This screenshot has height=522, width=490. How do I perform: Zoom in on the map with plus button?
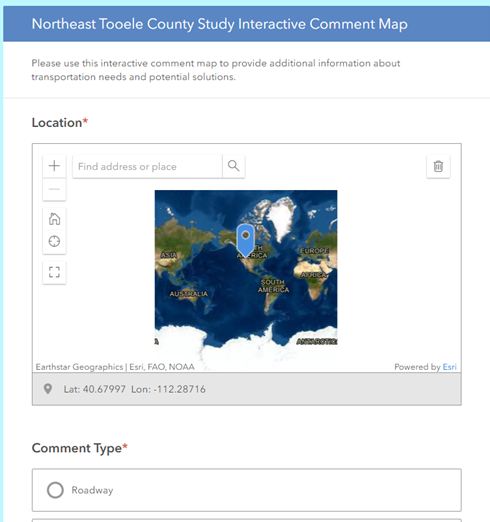point(54,166)
